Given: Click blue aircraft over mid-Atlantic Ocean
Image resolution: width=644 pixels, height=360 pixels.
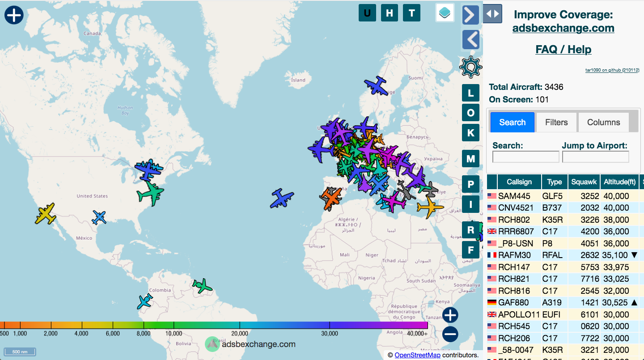Looking at the screenshot, I should pyautogui.click(x=282, y=198).
